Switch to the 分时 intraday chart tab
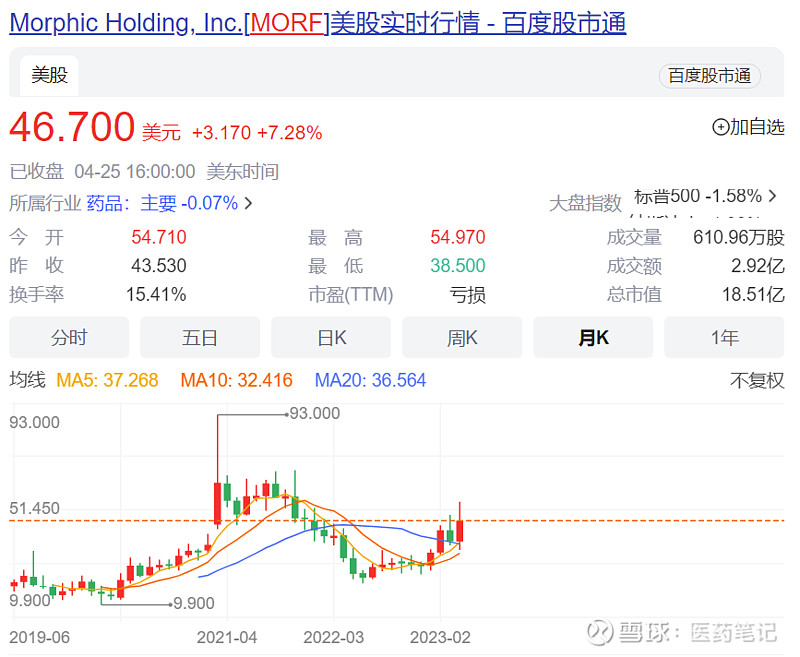 coord(68,338)
